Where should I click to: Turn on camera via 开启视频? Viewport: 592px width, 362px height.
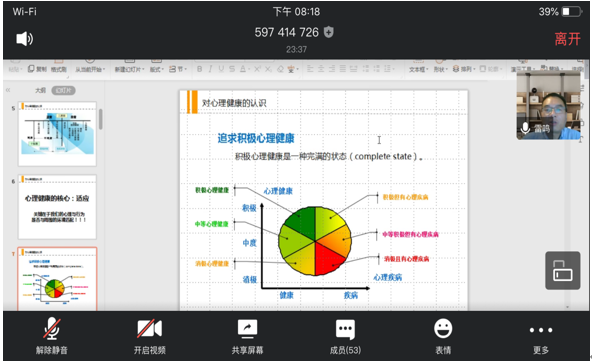pos(150,336)
